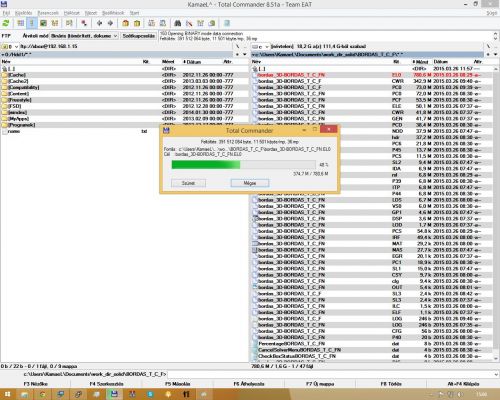Open new FTP connection toolbar icon
The image size is (500, 400).
163,23
